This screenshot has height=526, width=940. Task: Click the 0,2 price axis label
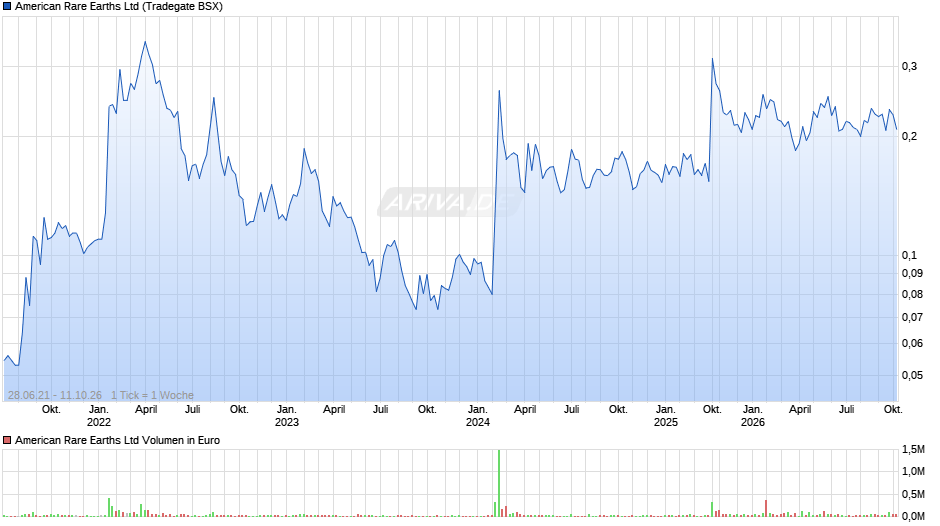pos(909,137)
